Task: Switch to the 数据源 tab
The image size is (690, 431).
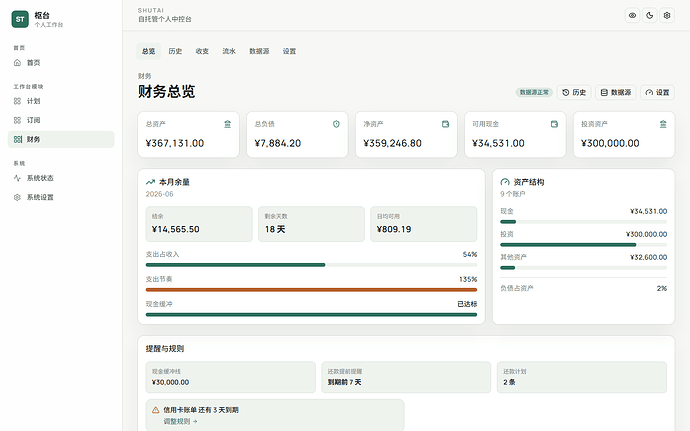Action: tap(259, 51)
